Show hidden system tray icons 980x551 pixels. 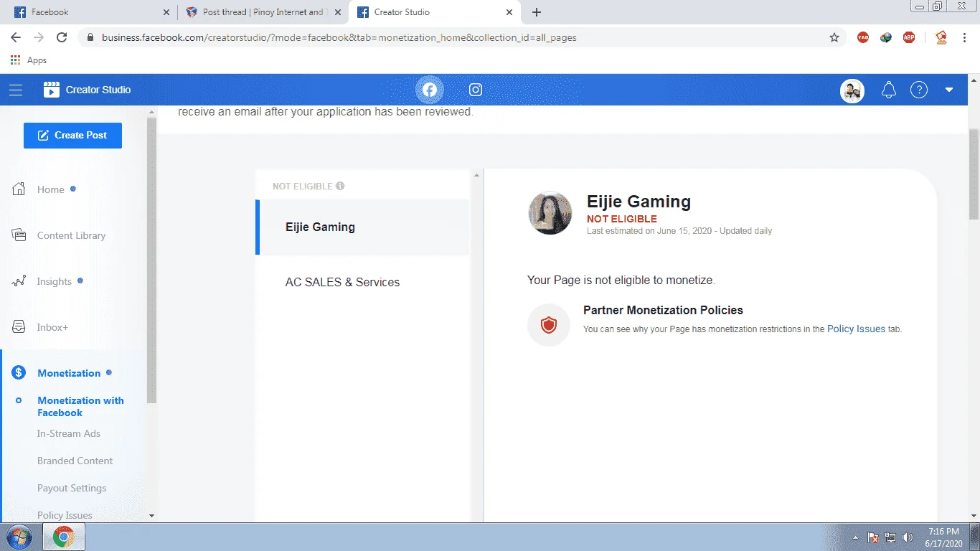855,537
